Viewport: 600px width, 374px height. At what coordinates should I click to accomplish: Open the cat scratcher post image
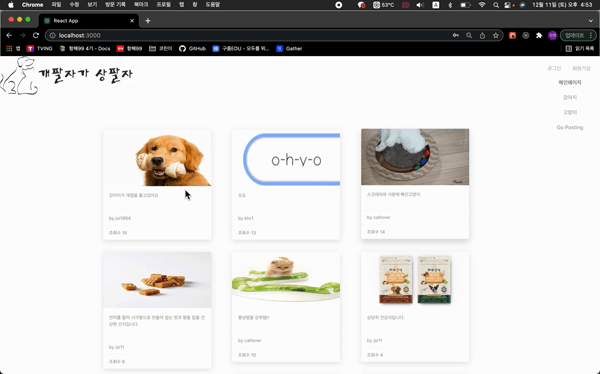[415, 157]
